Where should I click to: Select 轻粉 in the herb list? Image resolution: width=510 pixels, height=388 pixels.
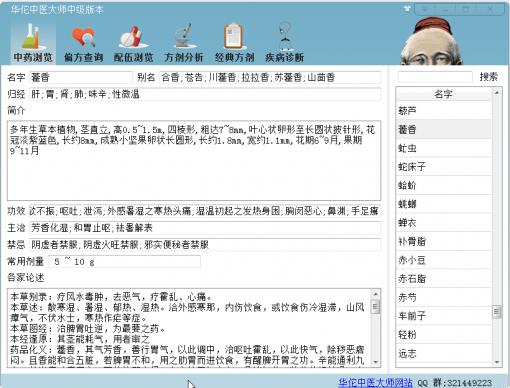pyautogui.click(x=444, y=334)
